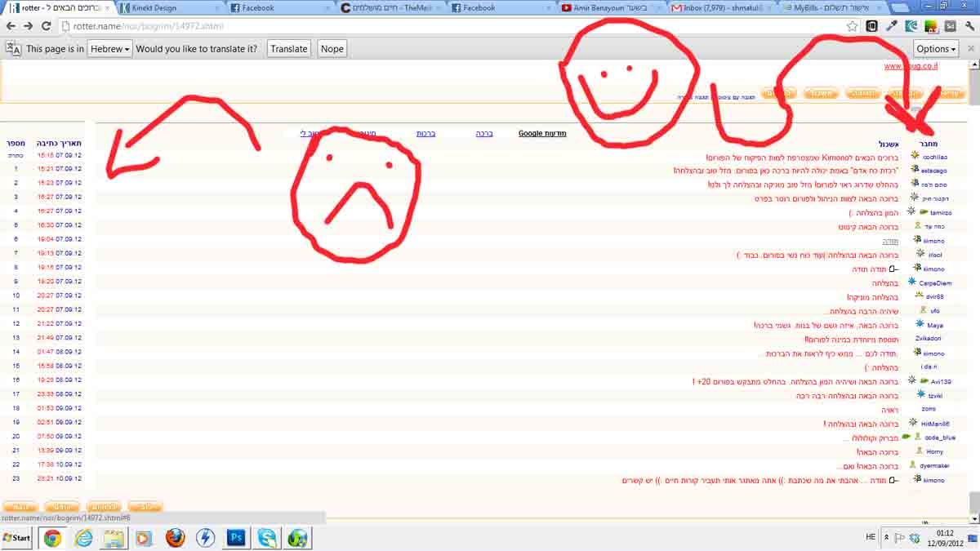
Task: Click the Nope button
Action: point(332,49)
